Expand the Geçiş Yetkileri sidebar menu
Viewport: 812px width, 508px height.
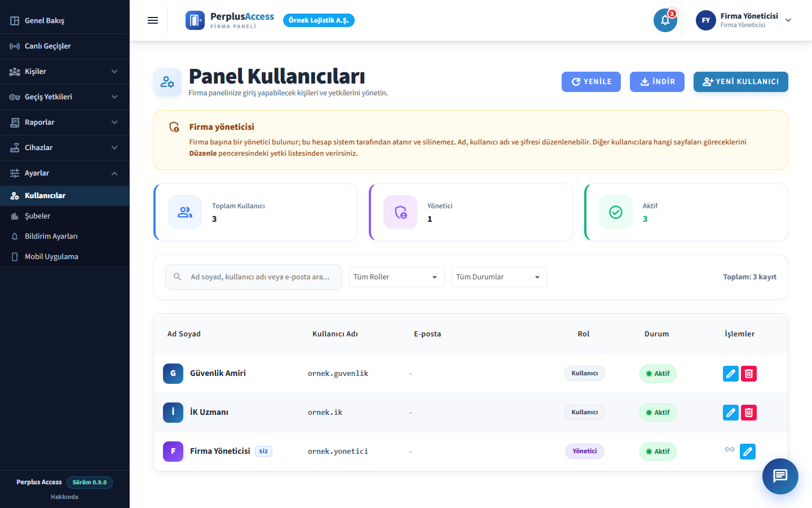[65, 97]
